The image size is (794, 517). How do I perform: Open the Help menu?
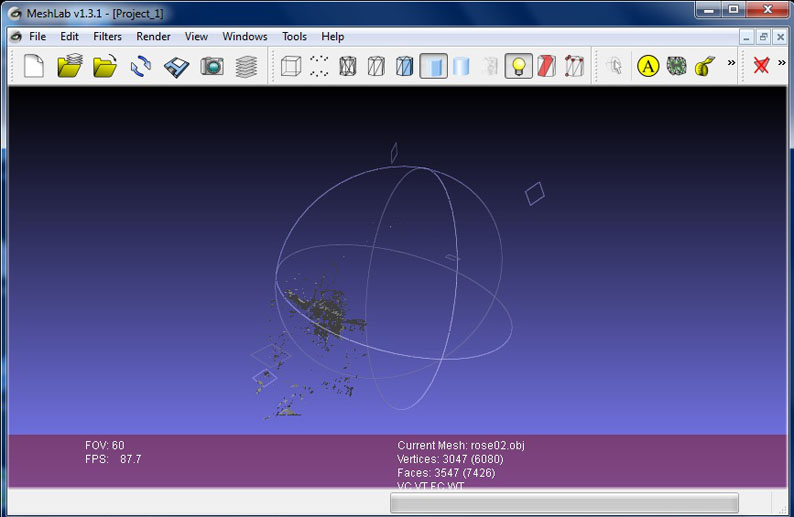click(333, 36)
